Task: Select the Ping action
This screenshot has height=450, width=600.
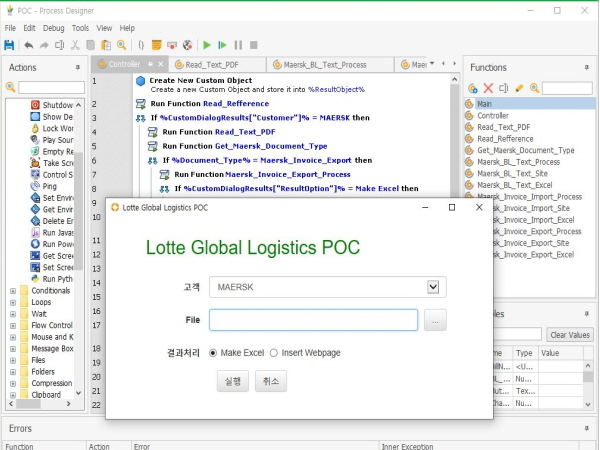Action: (49, 186)
